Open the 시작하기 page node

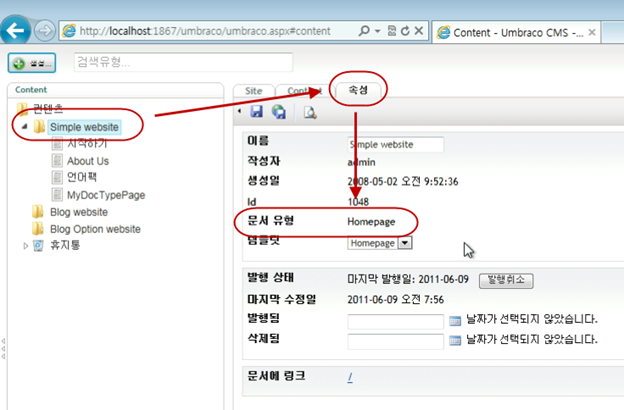tap(87, 143)
